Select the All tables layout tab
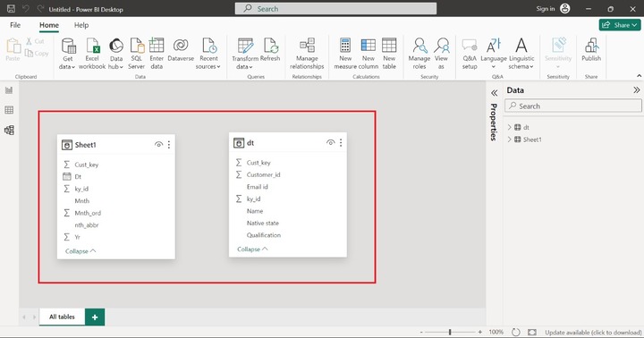This screenshot has width=644, height=338. (62, 317)
